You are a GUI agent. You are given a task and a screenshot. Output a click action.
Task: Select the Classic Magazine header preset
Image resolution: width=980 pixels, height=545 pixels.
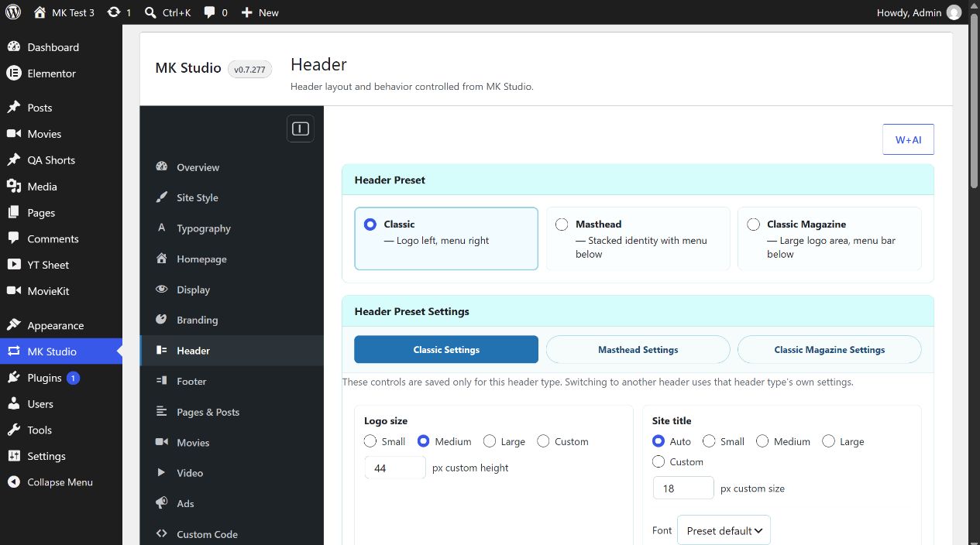click(x=830, y=238)
